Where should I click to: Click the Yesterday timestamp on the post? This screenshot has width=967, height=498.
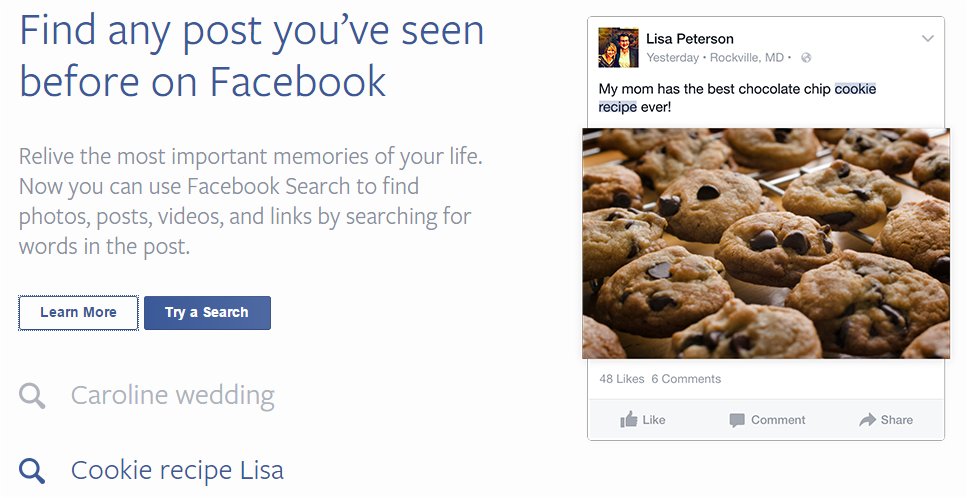coord(673,58)
